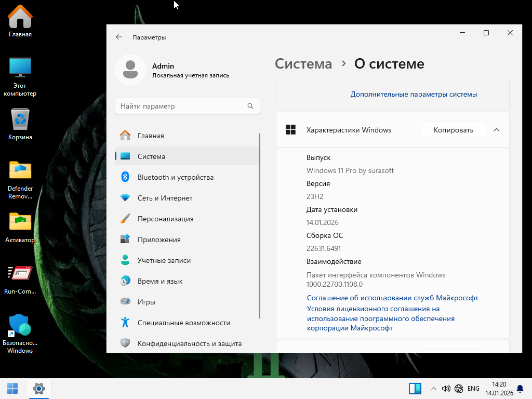Open Специальные возможности accessibility section
532x399 pixels.
tap(183, 323)
